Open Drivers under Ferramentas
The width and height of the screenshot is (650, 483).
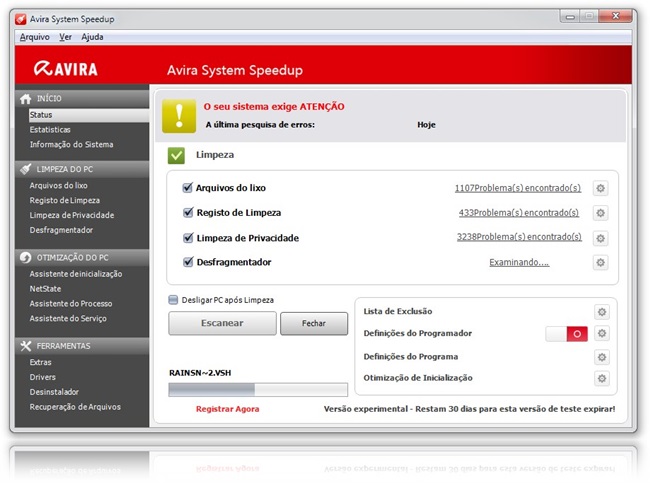point(43,377)
